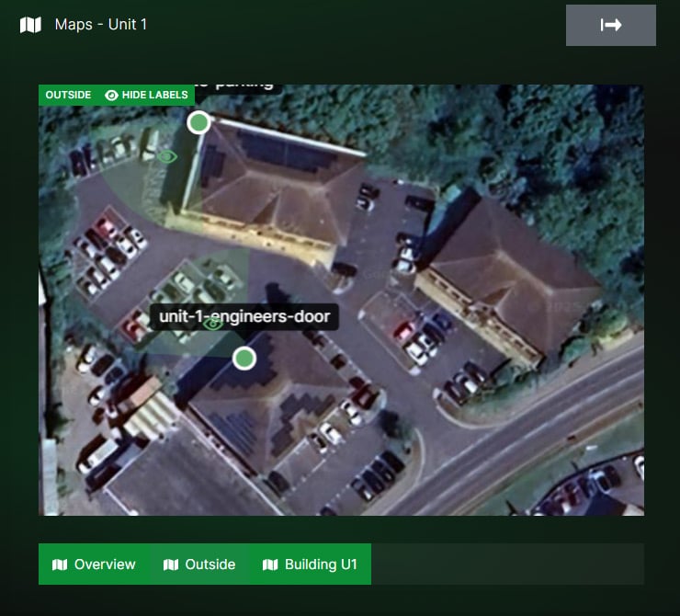The image size is (680, 616).
Task: Switch to the Outside map tab
Action: pyautogui.click(x=199, y=564)
